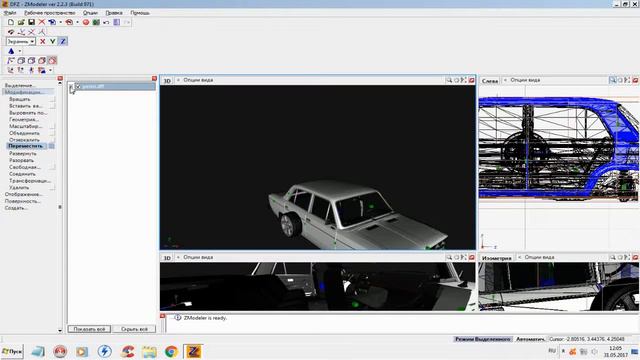Click the zoom icon in the upper 3D viewport header

point(449,80)
